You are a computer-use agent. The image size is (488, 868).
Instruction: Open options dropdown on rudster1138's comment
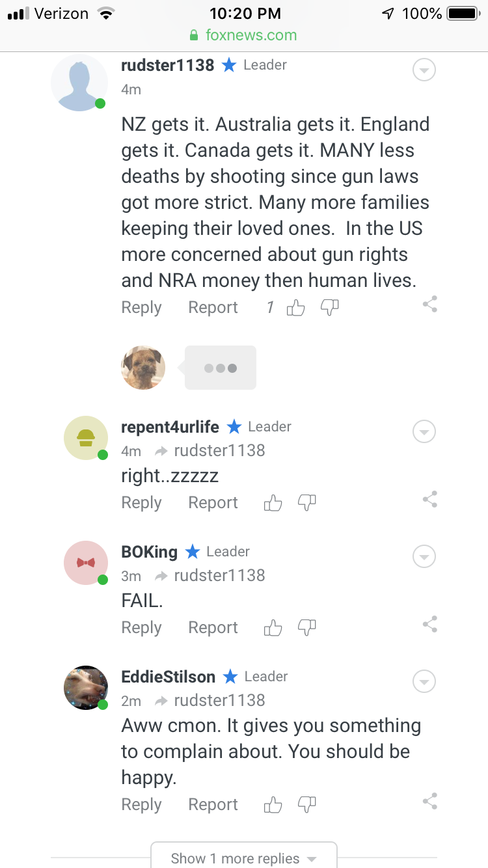coord(424,70)
